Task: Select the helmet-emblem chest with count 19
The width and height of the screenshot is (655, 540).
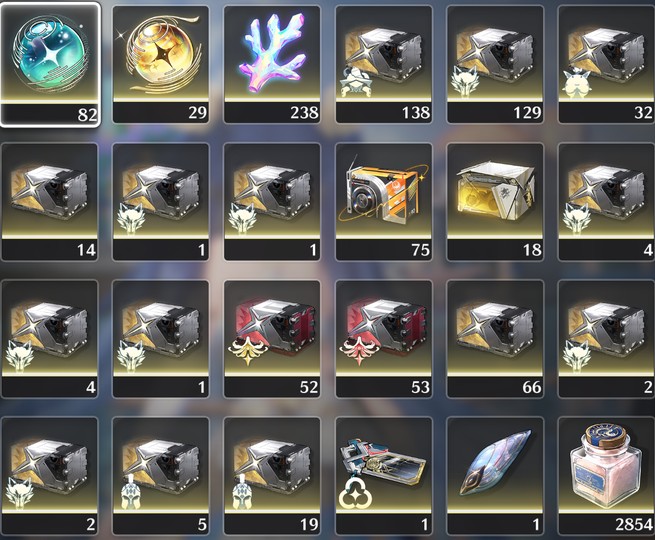Action: point(272,476)
